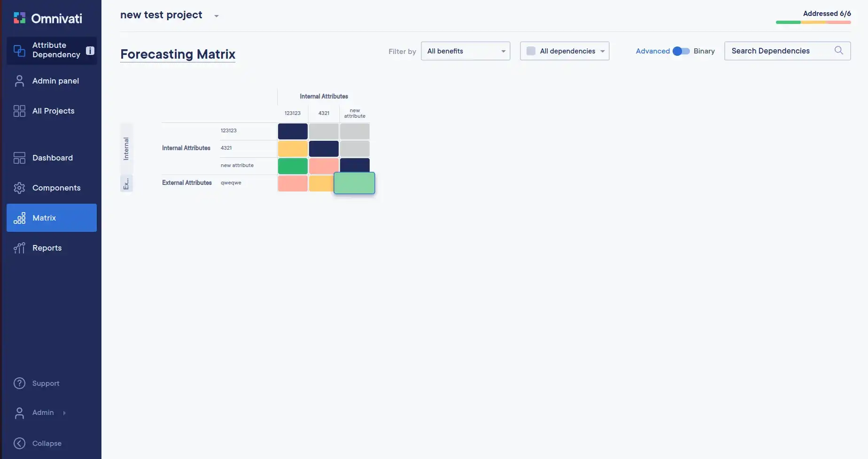
Task: Click the Attribute Dependency info icon
Action: (90, 51)
